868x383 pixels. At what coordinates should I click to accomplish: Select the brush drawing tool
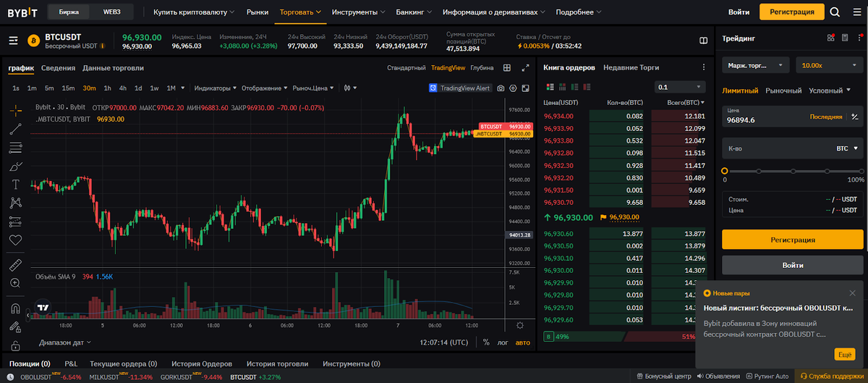tap(16, 167)
